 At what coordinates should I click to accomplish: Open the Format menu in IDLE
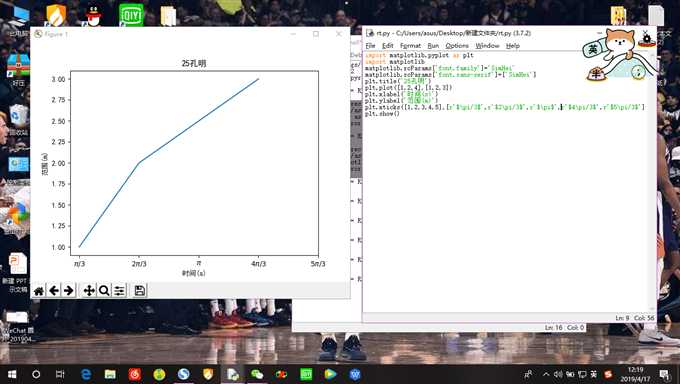tap(410, 46)
